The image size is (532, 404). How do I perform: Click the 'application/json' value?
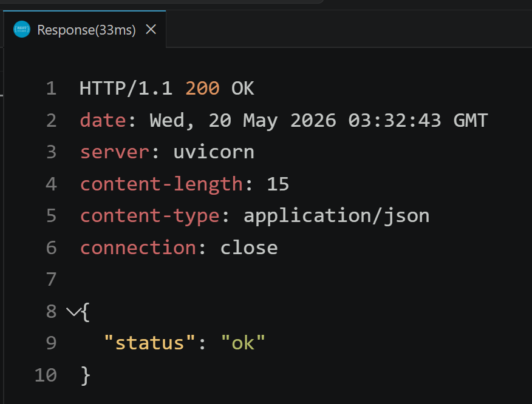coord(336,216)
